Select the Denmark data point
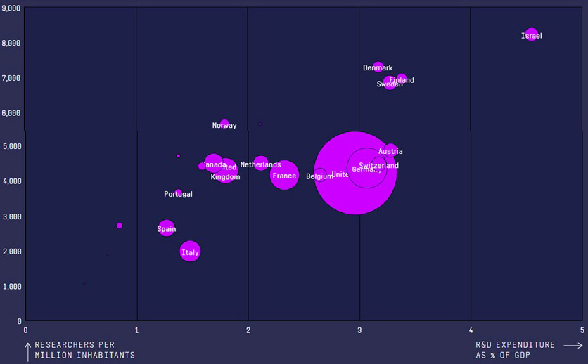Image resolution: width=588 pixels, height=364 pixels. pyautogui.click(x=378, y=67)
